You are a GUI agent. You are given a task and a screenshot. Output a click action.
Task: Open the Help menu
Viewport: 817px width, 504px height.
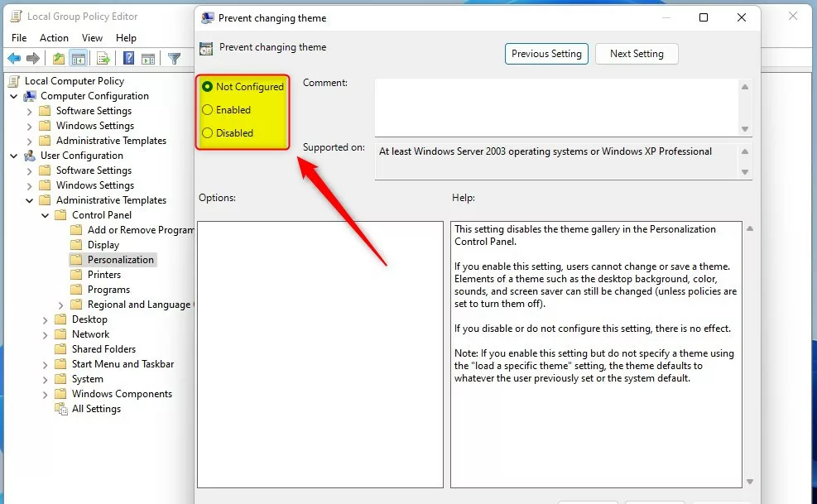pos(126,37)
